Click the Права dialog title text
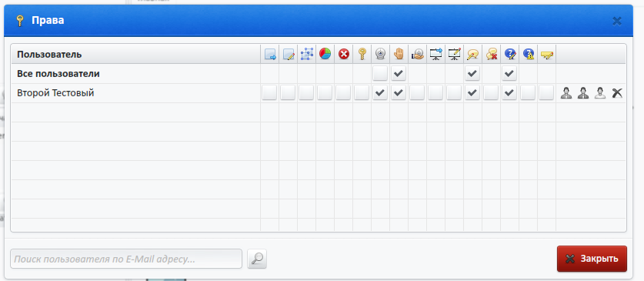 point(48,20)
